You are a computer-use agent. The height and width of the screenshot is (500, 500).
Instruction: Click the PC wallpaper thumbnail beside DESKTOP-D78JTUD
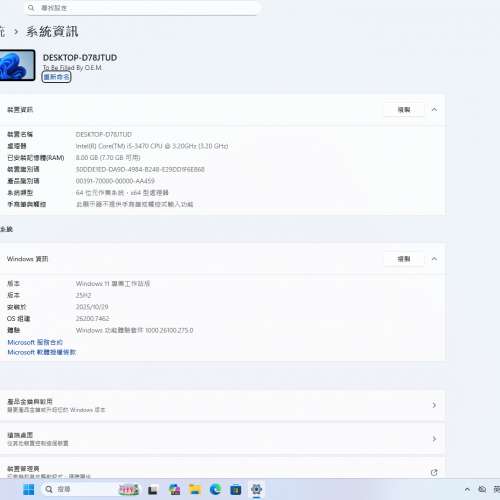[x=17, y=65]
